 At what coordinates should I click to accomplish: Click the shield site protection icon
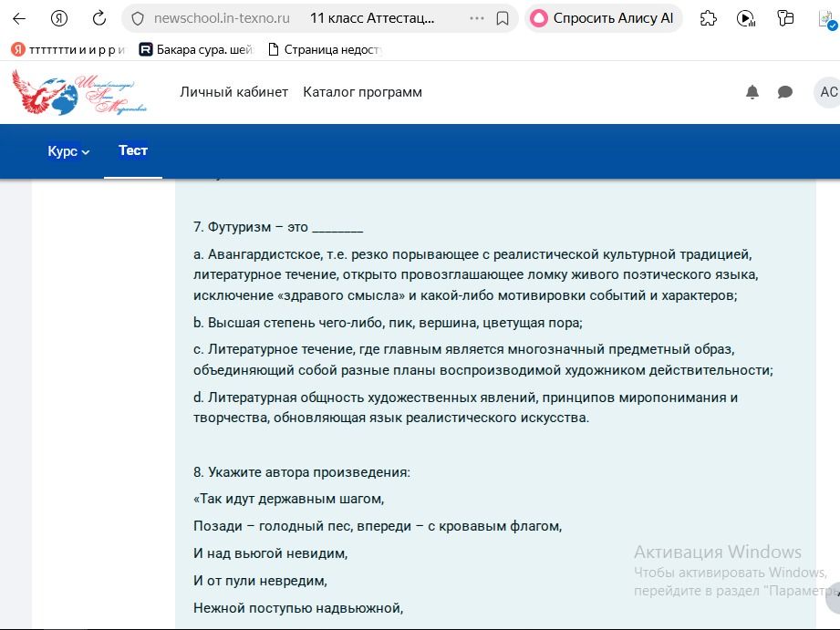(x=138, y=19)
